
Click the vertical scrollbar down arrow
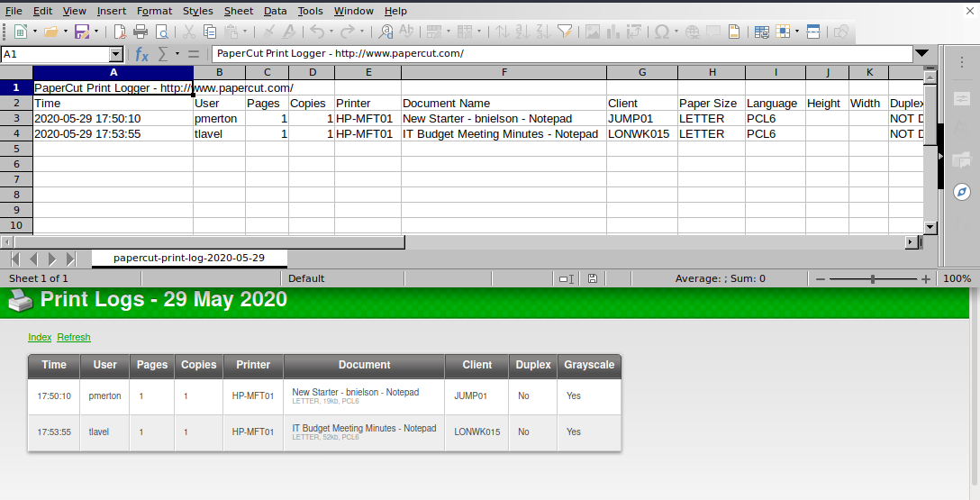point(930,228)
